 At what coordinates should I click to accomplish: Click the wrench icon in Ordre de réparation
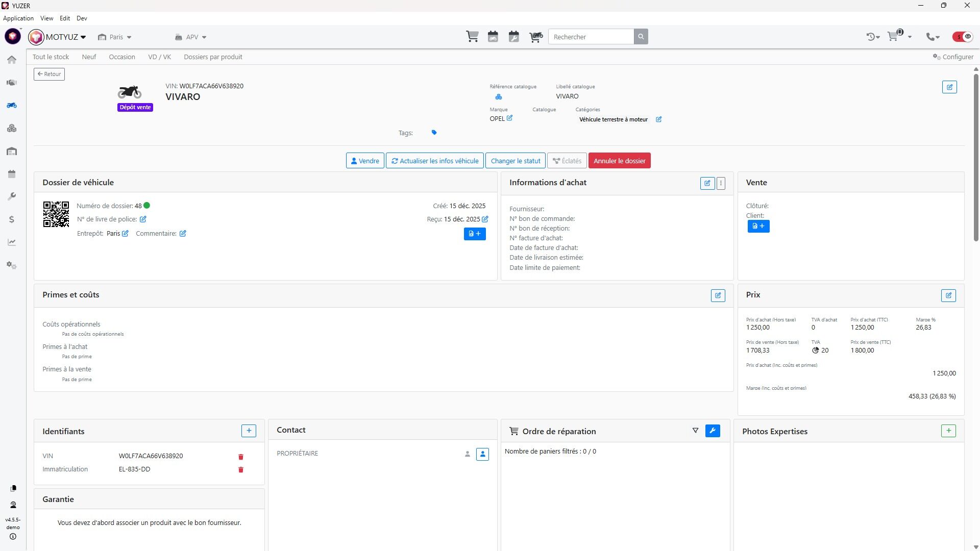pos(713,431)
